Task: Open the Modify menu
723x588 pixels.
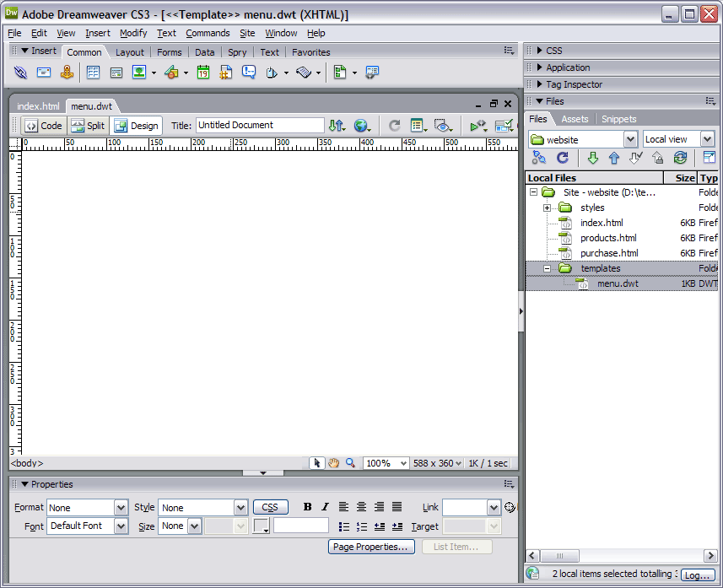Action: [x=133, y=33]
